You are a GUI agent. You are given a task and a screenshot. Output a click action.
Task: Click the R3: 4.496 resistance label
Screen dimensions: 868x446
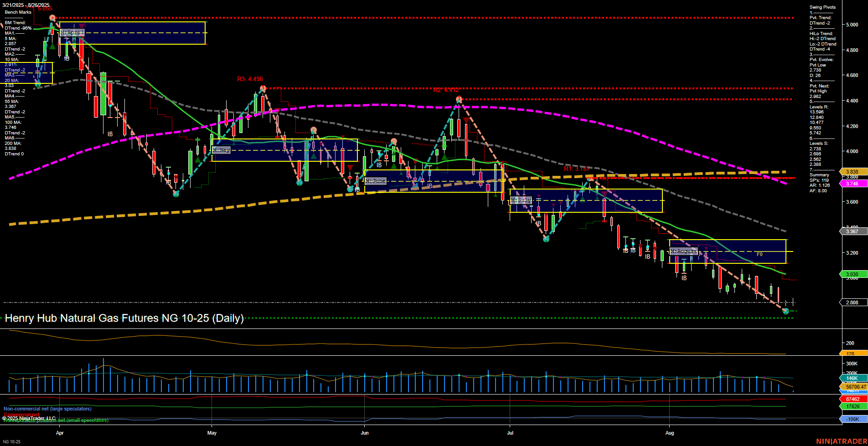[x=249, y=79]
